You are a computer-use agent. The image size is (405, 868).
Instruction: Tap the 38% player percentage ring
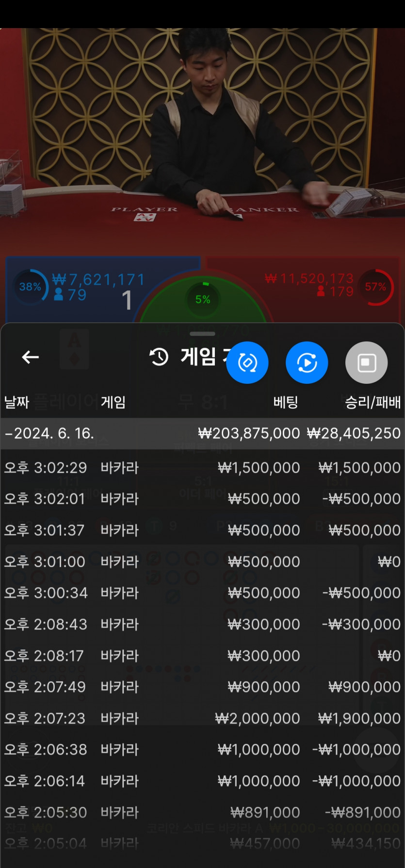click(x=30, y=287)
